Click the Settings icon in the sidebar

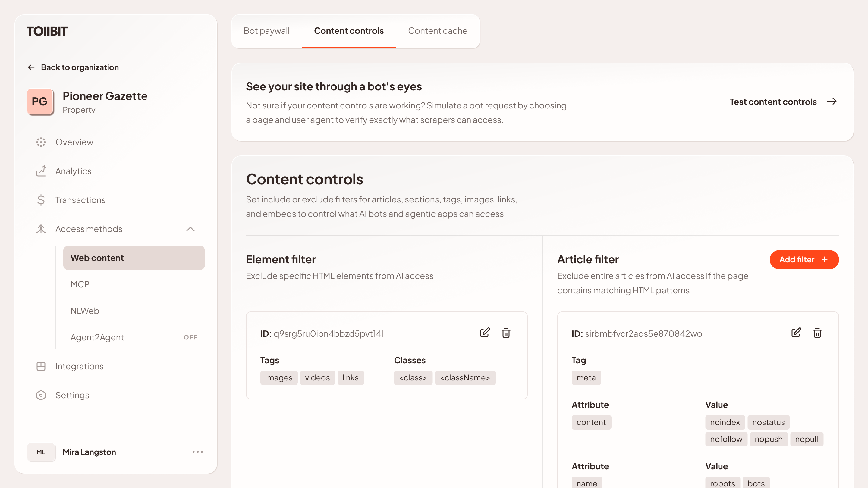point(41,395)
